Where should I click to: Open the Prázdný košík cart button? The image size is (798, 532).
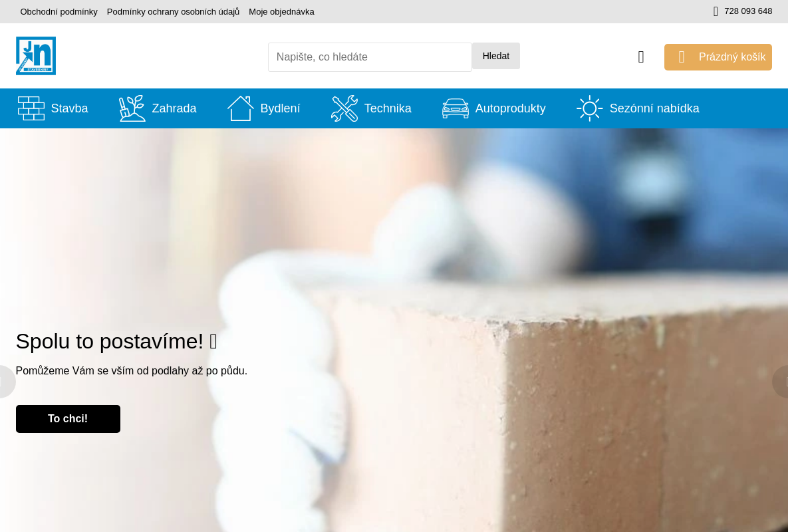pyautogui.click(x=718, y=57)
